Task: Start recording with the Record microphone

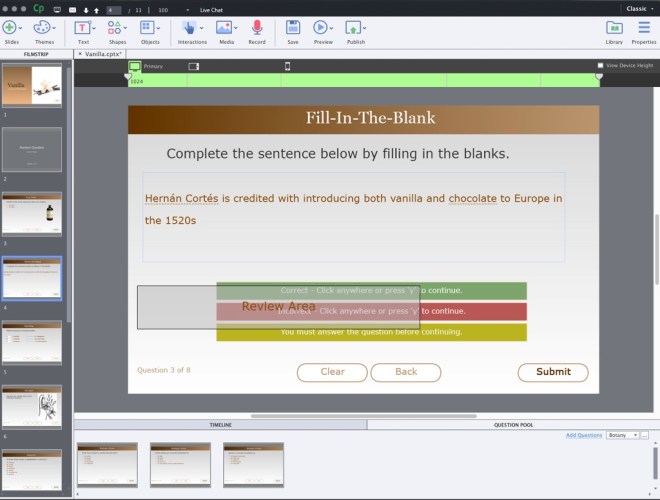Action: (257, 28)
